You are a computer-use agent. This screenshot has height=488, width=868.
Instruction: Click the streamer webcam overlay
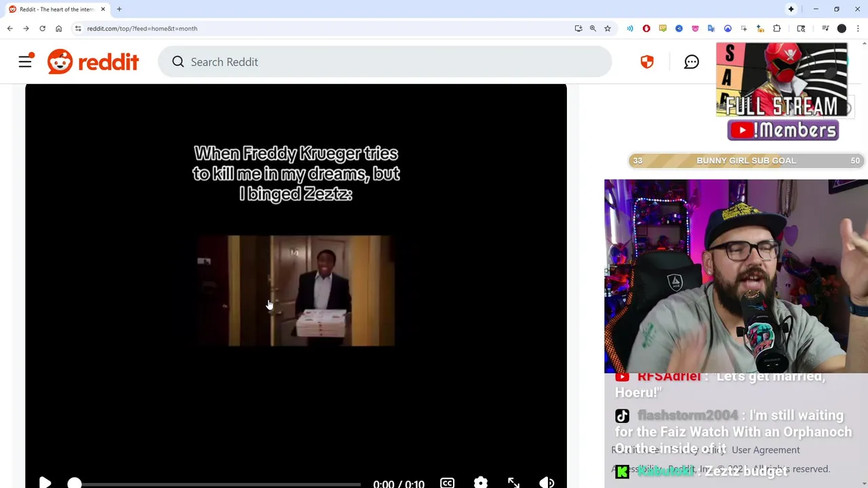[x=736, y=277]
